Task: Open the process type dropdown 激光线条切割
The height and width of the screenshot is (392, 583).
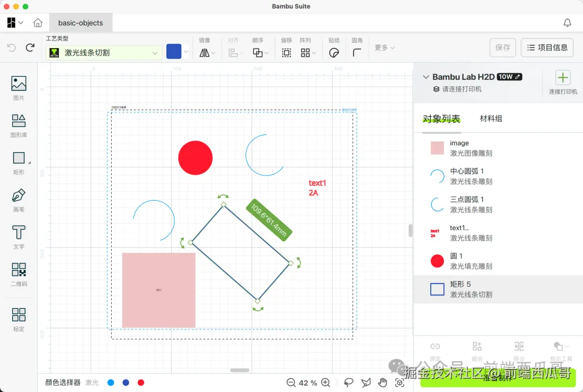Action: pyautogui.click(x=104, y=53)
